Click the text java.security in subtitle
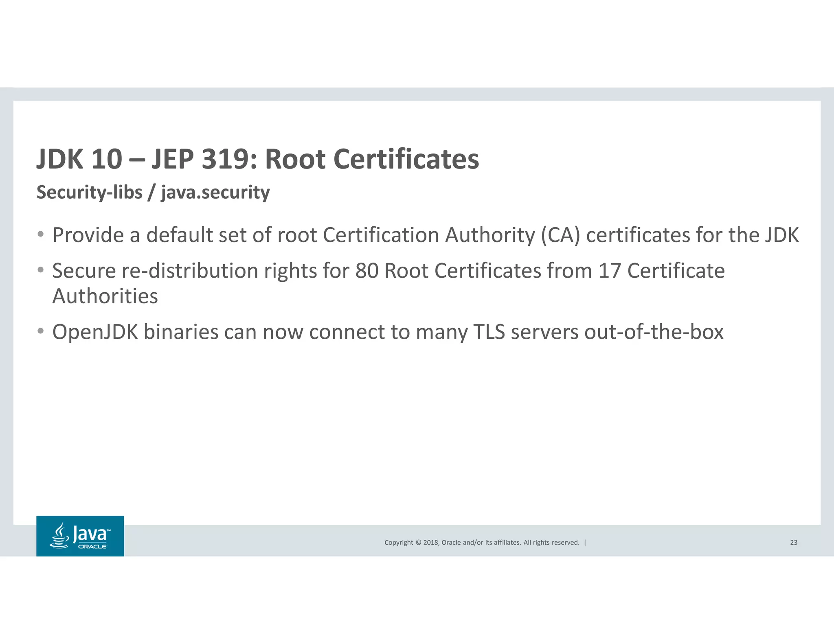Viewport: 834px width, 644px height. coord(215,193)
